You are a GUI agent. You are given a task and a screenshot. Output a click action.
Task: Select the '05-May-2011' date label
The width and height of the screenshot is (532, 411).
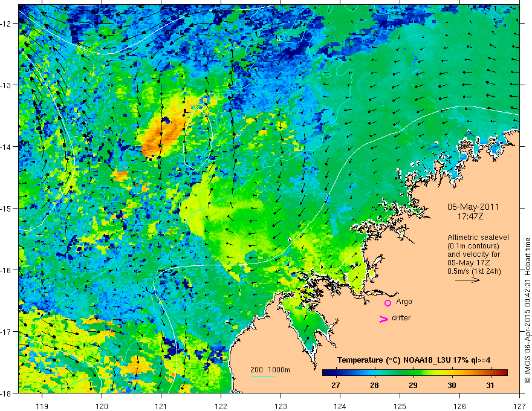[473, 207]
